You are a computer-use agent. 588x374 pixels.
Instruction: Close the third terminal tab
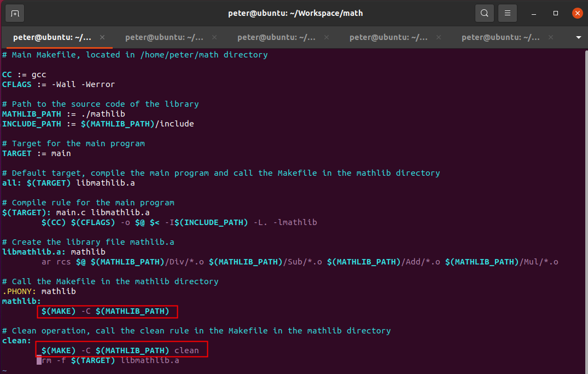pos(327,37)
